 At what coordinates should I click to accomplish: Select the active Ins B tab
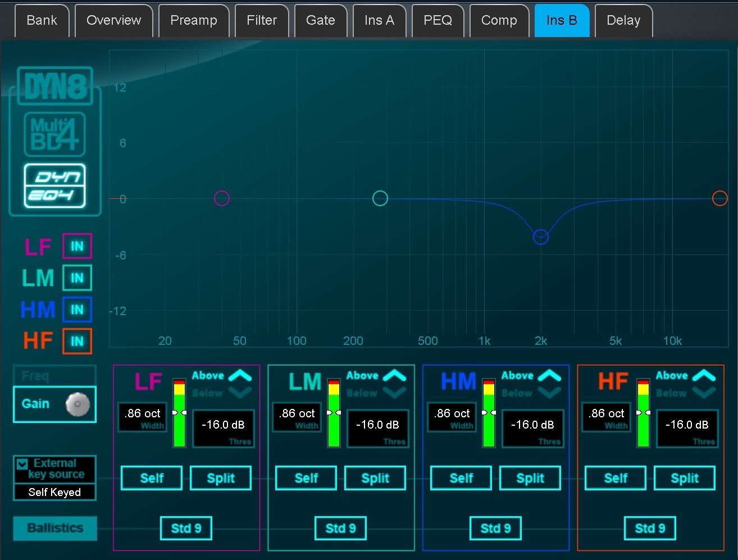[x=562, y=21]
